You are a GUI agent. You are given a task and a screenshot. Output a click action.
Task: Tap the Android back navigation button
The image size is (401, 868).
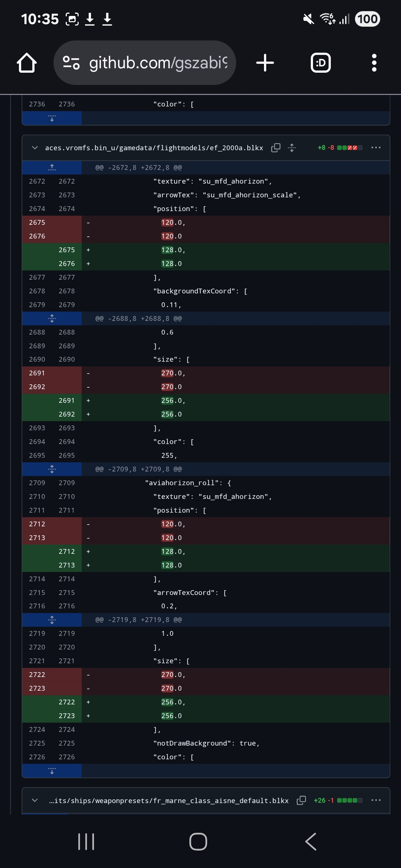coord(310,841)
